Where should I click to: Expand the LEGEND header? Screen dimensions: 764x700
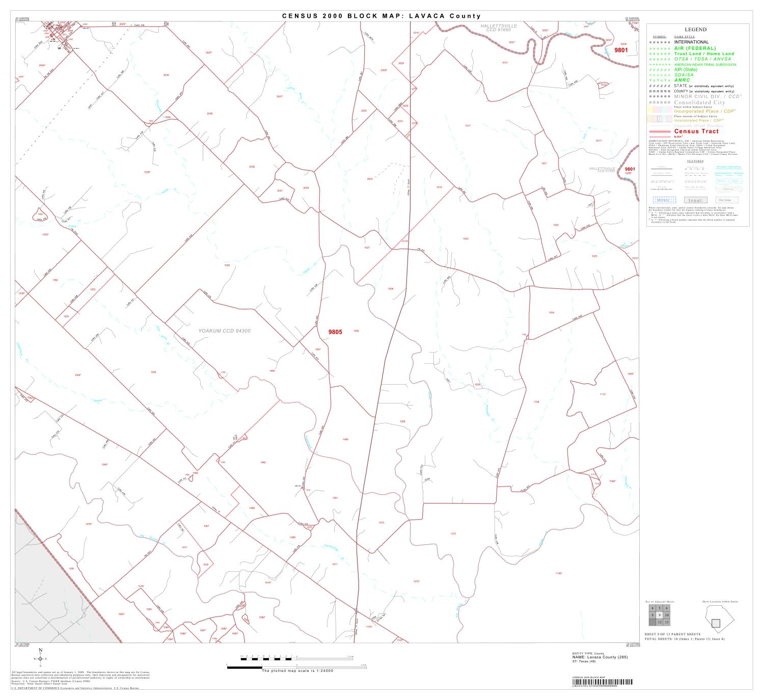pyautogui.click(x=695, y=30)
